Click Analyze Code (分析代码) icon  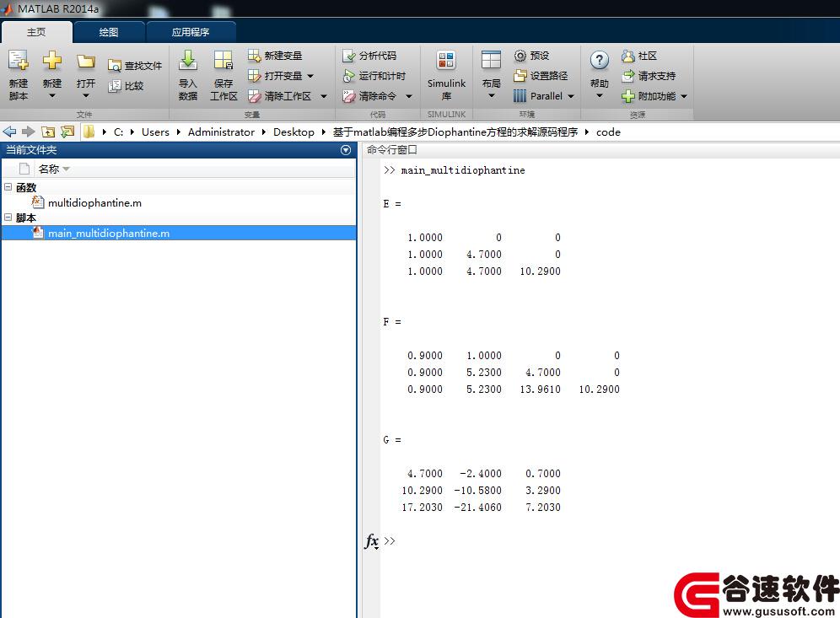[x=349, y=55]
